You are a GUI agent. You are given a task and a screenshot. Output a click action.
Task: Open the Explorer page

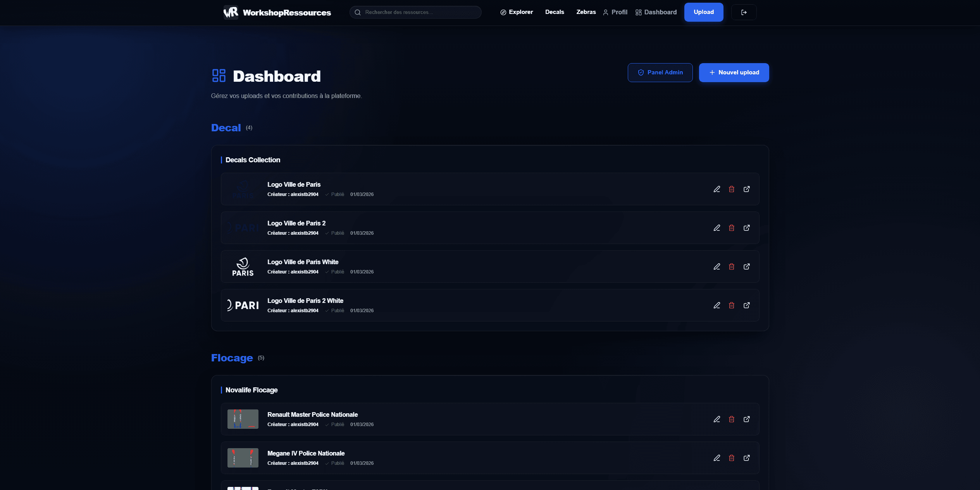pyautogui.click(x=517, y=12)
